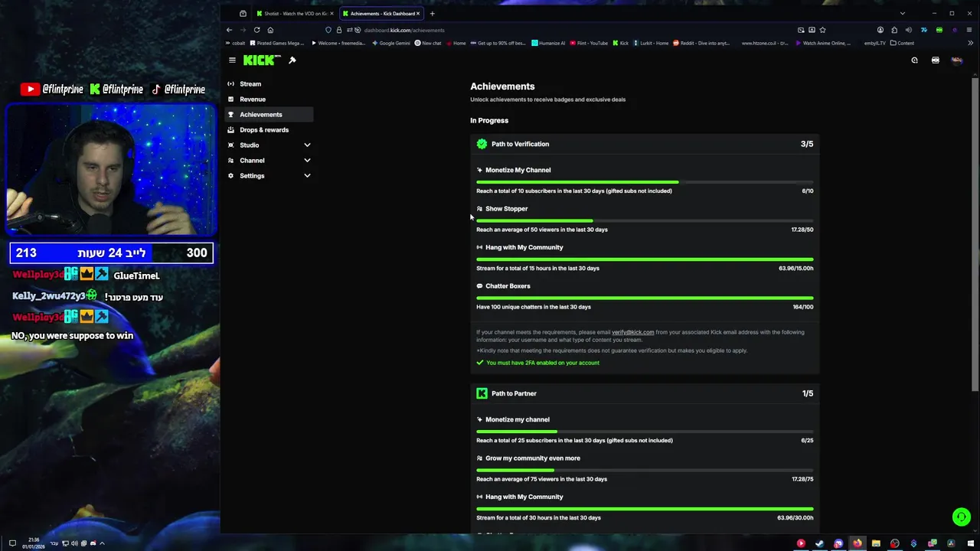This screenshot has width=980, height=551.
Task: Click the Kick header camera icon
Action: pos(936,60)
